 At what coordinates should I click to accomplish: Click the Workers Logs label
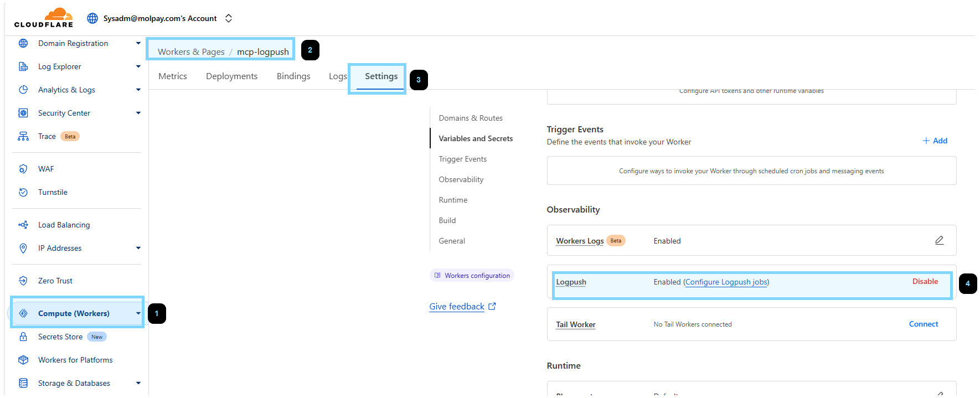pos(580,241)
